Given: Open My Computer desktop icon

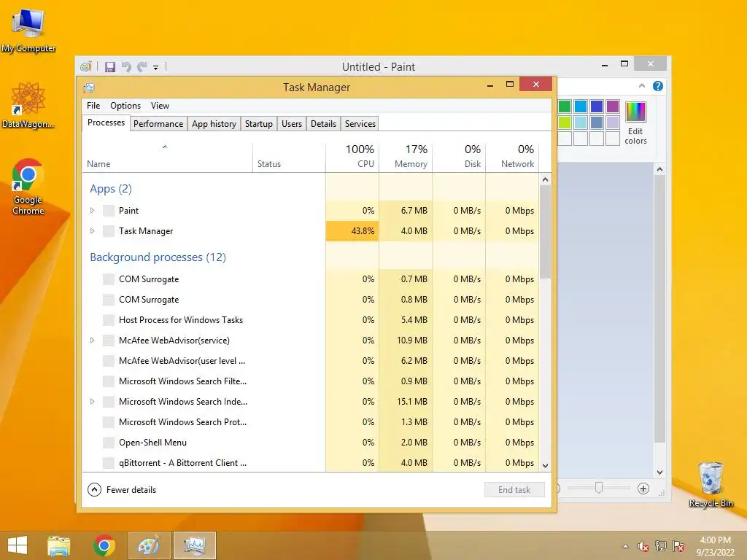Looking at the screenshot, I should click(28, 29).
